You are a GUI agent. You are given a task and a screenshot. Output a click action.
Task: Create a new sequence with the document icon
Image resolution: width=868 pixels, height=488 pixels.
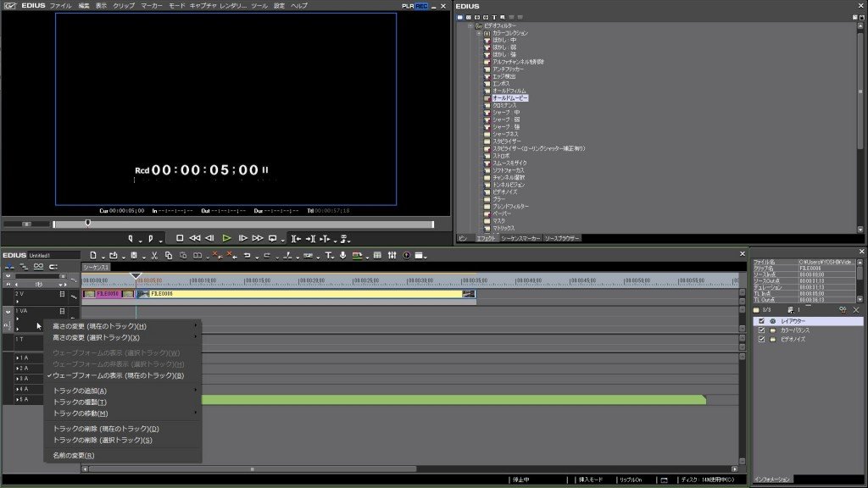coord(93,255)
